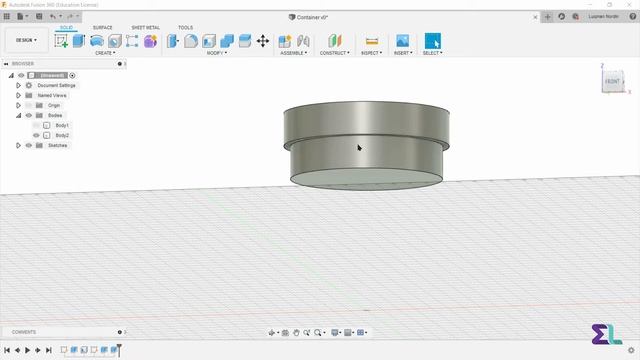Open the Job Status clock icon
The image size is (640, 360).
(562, 16)
